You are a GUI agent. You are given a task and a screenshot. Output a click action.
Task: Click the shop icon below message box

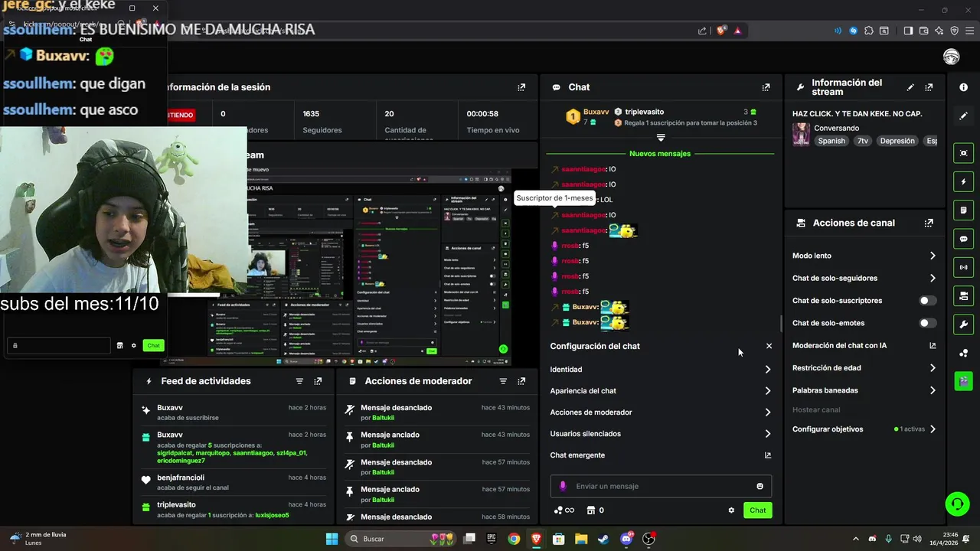tap(590, 510)
